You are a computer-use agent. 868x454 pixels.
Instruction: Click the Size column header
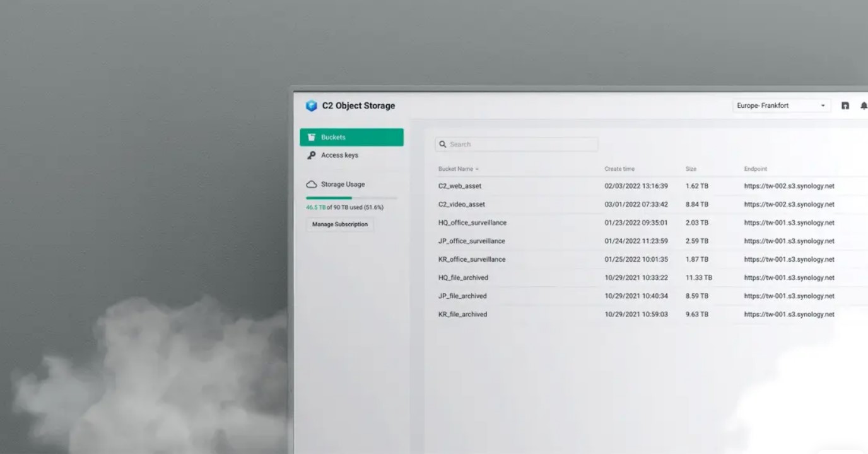pyautogui.click(x=691, y=169)
